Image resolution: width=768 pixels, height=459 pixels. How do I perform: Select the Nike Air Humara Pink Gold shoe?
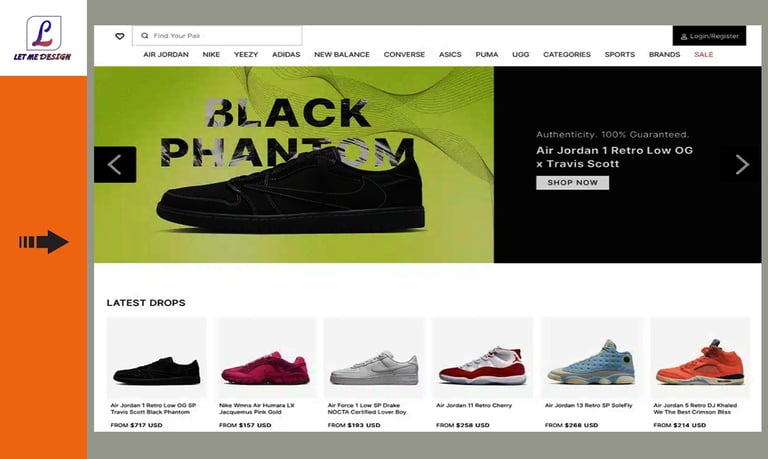pyautogui.click(x=265, y=358)
